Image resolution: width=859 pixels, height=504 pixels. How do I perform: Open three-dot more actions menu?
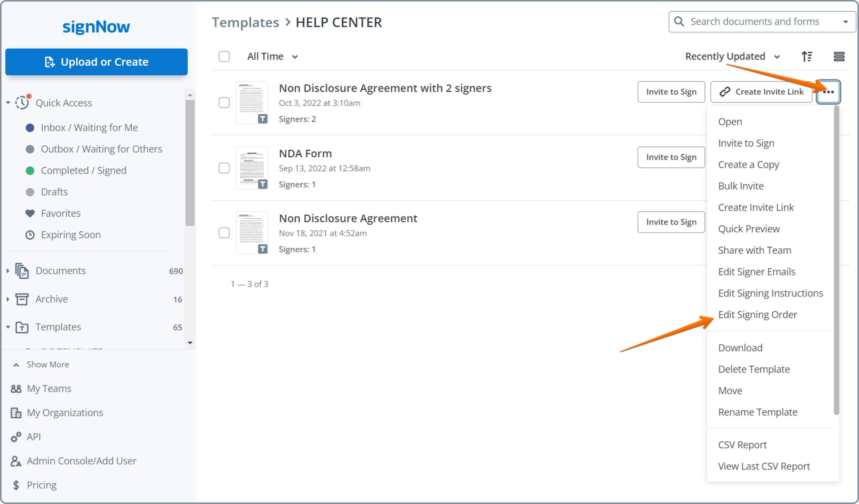click(828, 92)
